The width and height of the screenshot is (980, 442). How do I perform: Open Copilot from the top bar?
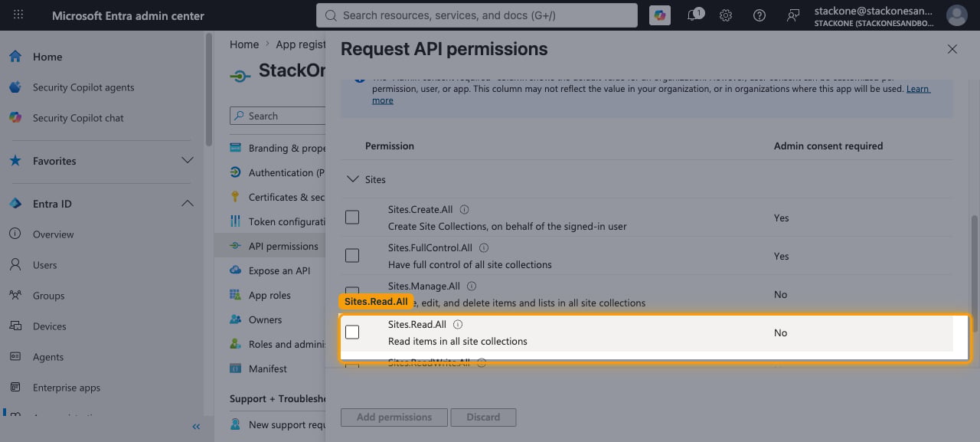[659, 15]
